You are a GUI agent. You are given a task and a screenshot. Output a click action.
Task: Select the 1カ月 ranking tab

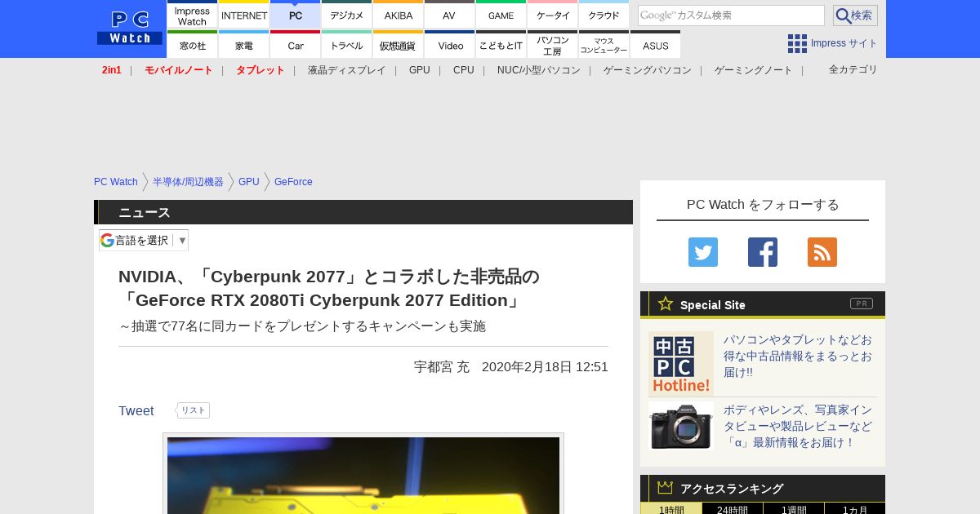(855, 508)
